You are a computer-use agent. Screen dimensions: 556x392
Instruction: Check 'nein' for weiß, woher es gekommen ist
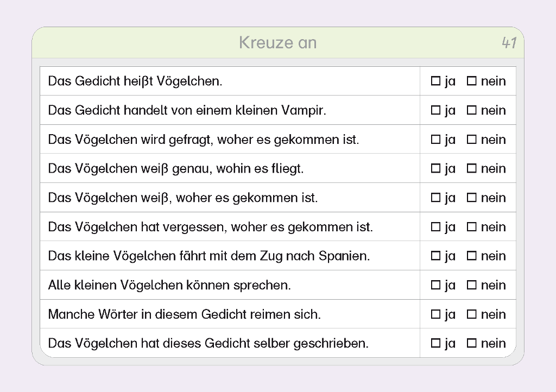(471, 198)
